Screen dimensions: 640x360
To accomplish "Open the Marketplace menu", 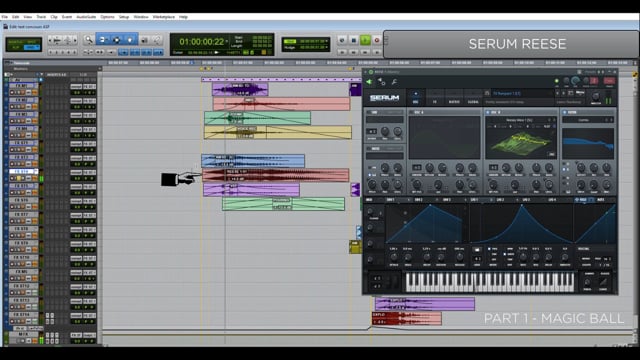I will (x=164, y=17).
